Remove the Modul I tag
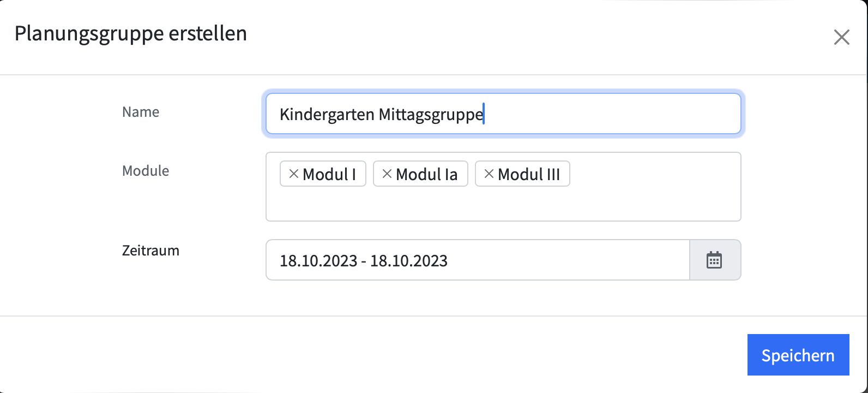This screenshot has height=393, width=868. 293,174
